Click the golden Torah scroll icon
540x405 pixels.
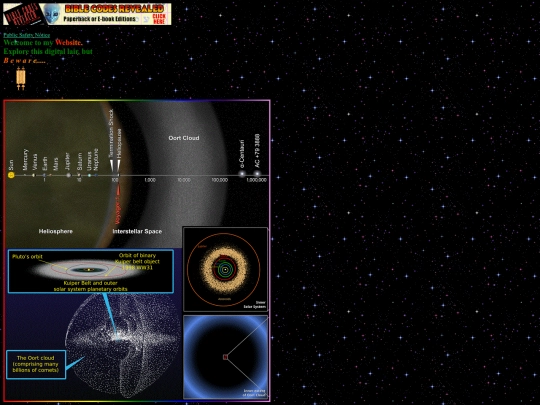pyautogui.click(x=21, y=79)
